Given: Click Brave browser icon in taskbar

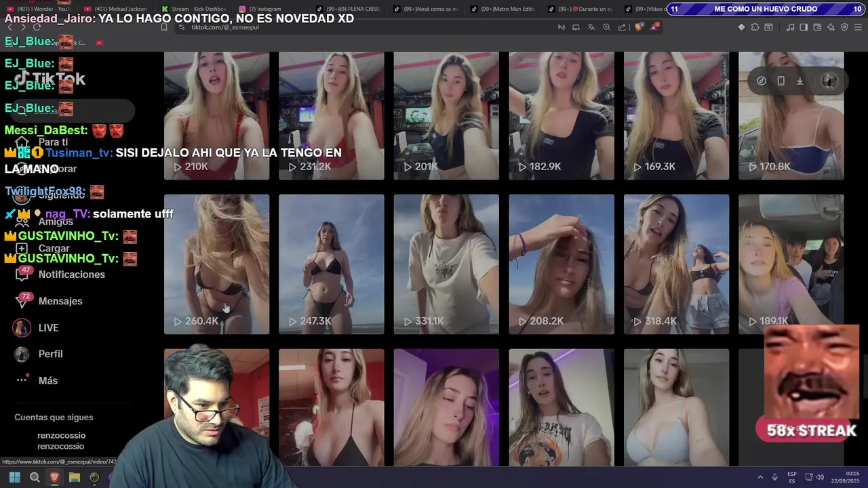Looking at the screenshot, I should [54, 477].
